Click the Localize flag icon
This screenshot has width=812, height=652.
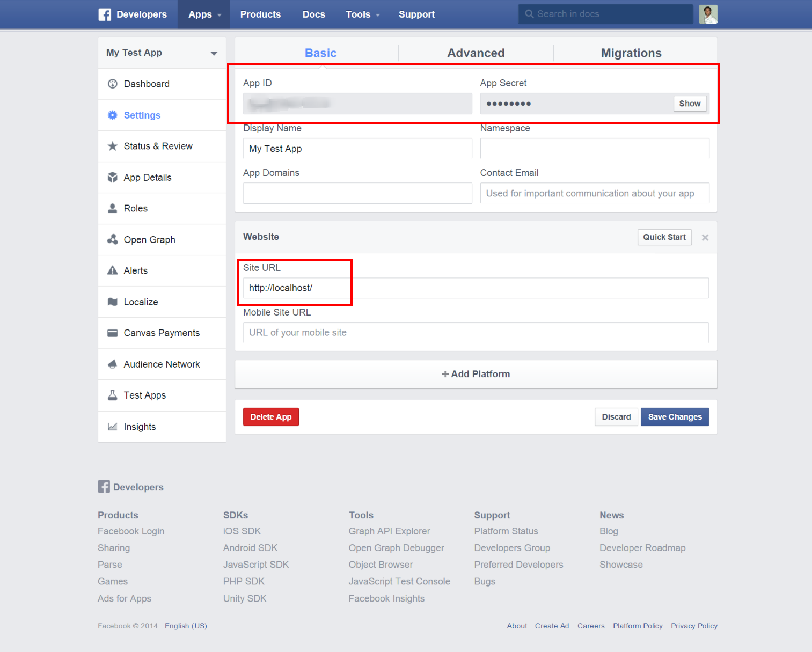113,302
